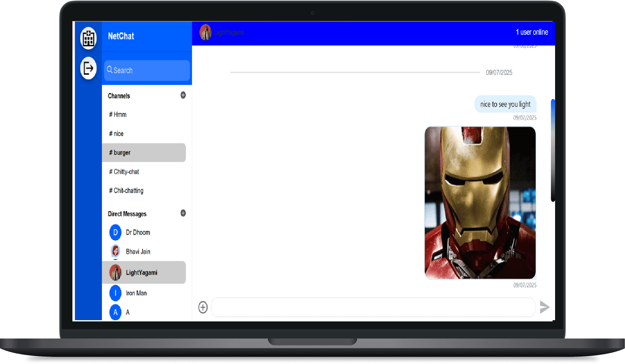Click the attach file plus icon

click(x=203, y=307)
